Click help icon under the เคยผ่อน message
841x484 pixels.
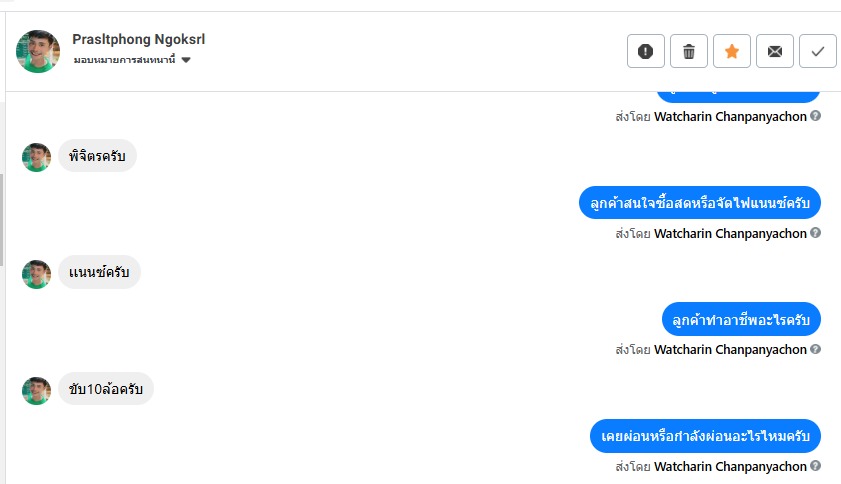816,466
